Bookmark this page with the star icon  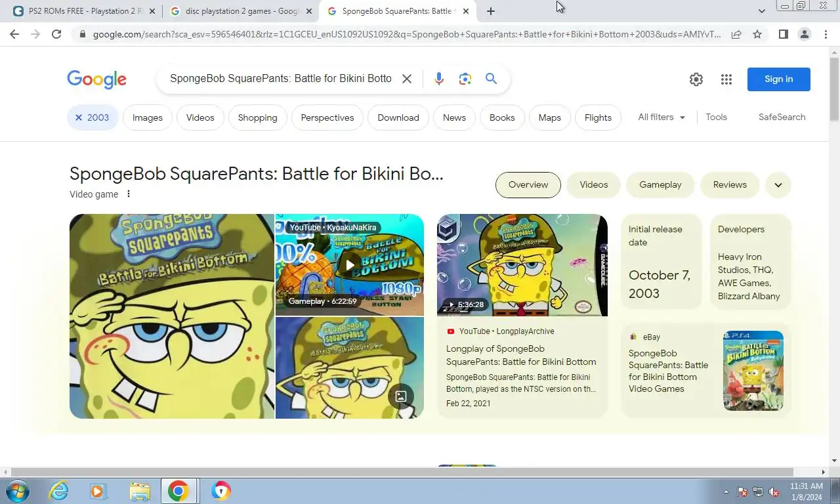[x=757, y=34]
